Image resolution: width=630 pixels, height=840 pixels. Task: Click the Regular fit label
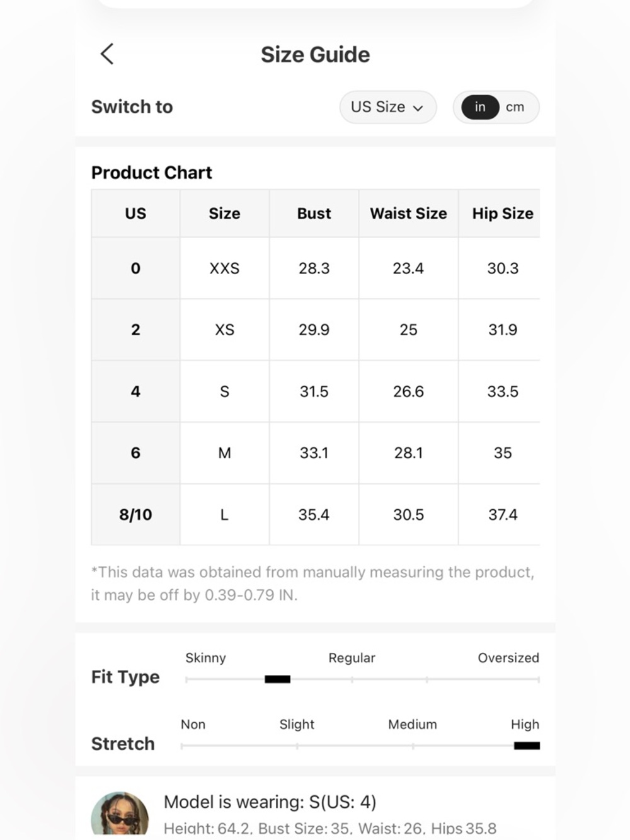coord(352,658)
